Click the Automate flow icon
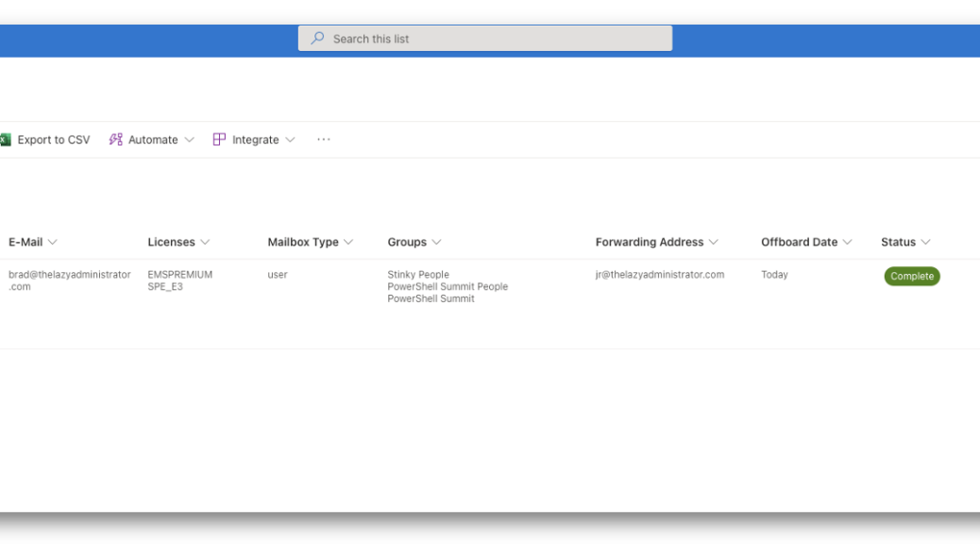Screen dimensions: 980x544 pos(115,140)
